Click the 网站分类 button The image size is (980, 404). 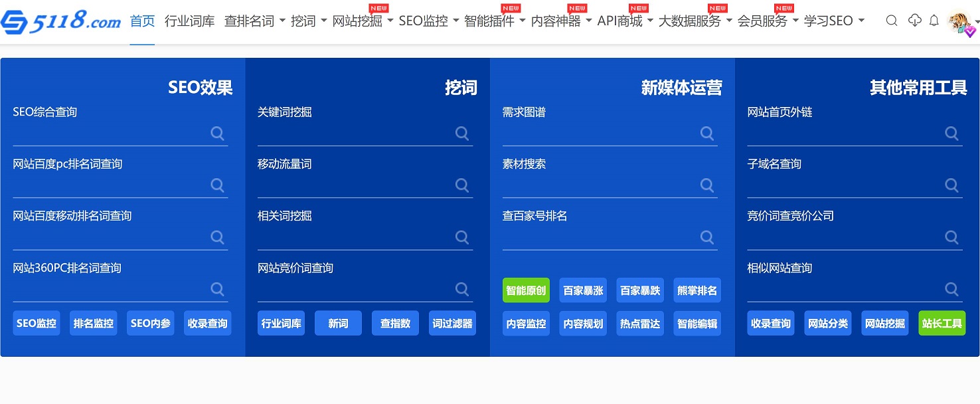pyautogui.click(x=829, y=324)
